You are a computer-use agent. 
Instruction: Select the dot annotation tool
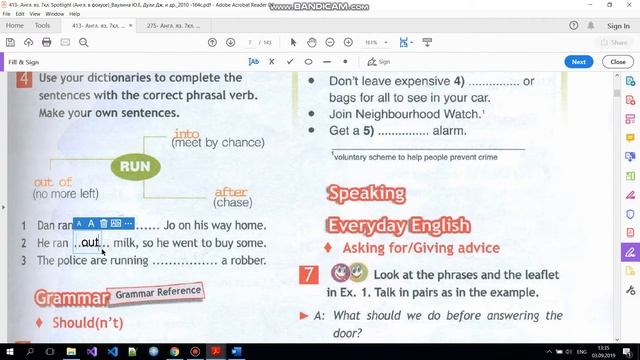coord(345,62)
